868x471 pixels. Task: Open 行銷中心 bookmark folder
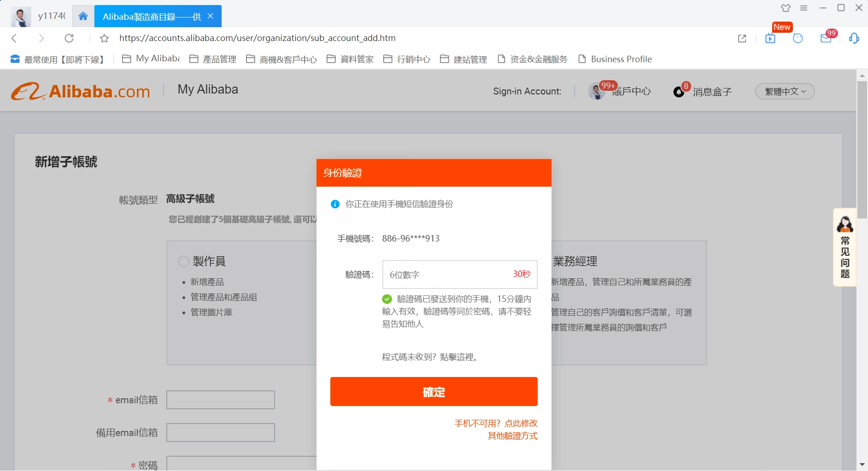407,59
